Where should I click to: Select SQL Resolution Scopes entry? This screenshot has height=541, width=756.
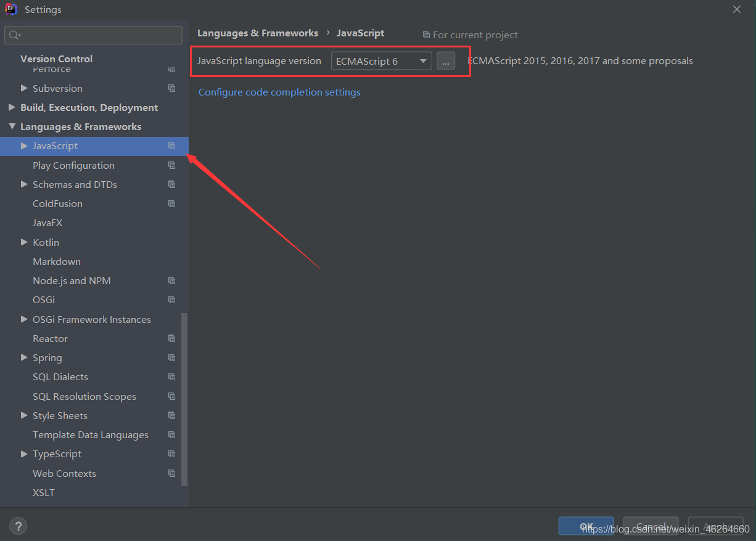84,396
